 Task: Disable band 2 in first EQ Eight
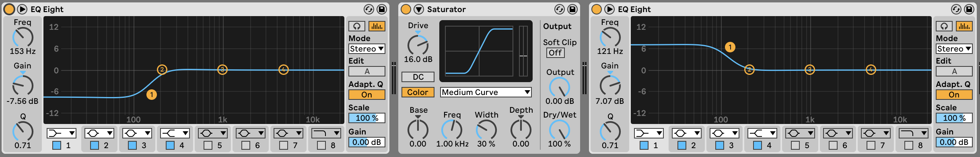tap(95, 145)
